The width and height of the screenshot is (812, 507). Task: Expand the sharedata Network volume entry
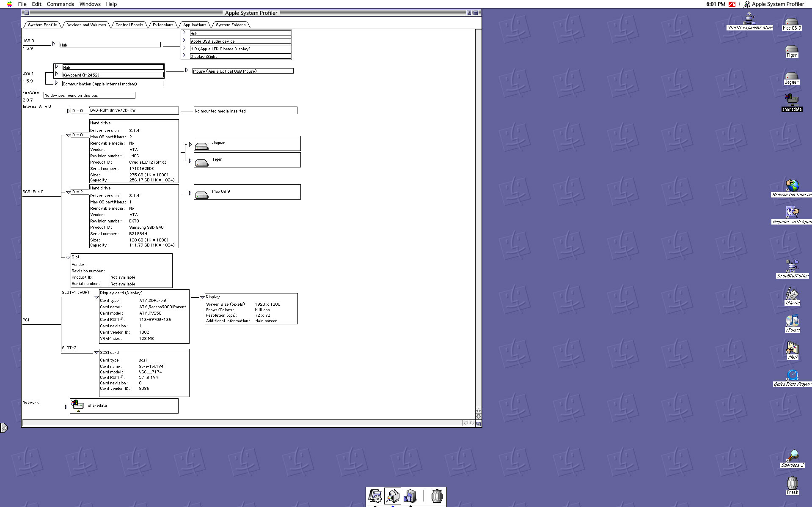click(x=66, y=407)
